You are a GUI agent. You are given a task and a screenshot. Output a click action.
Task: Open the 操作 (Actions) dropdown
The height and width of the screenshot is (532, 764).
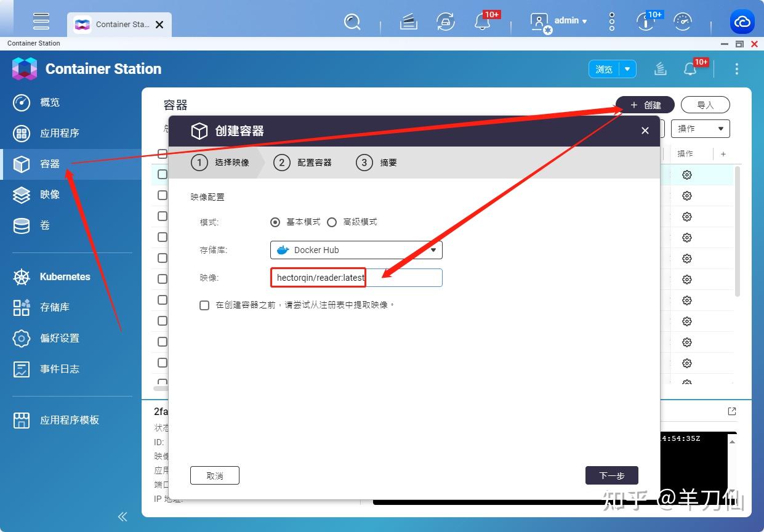[x=701, y=128]
